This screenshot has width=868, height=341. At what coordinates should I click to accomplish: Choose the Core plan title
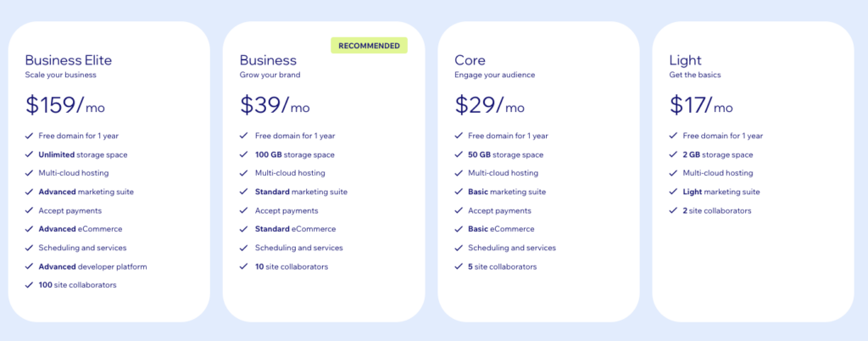471,60
